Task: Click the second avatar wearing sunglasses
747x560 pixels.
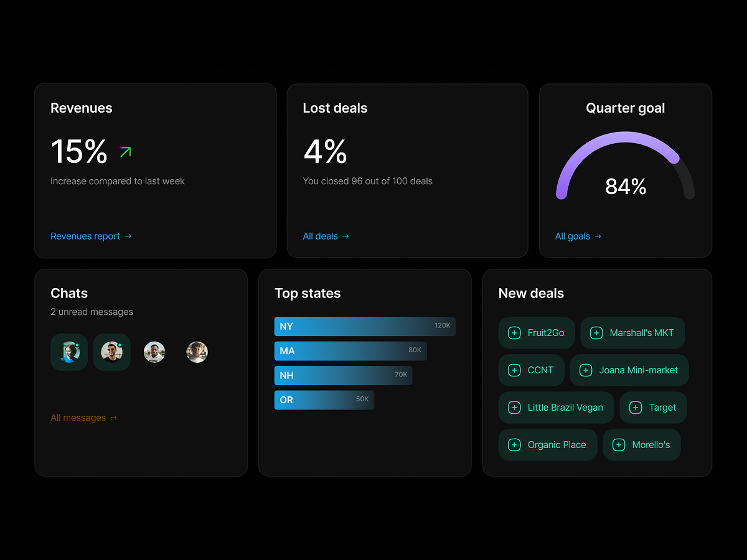Action: click(112, 352)
